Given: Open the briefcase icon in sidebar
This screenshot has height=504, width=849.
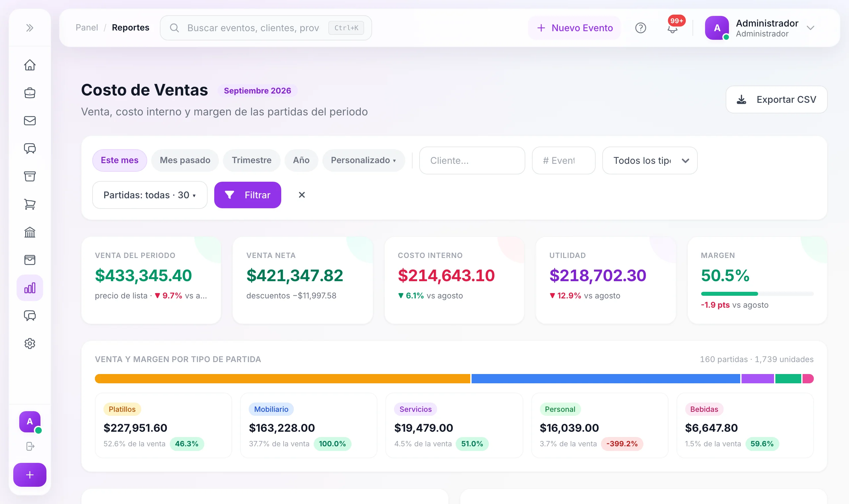Looking at the screenshot, I should [30, 93].
